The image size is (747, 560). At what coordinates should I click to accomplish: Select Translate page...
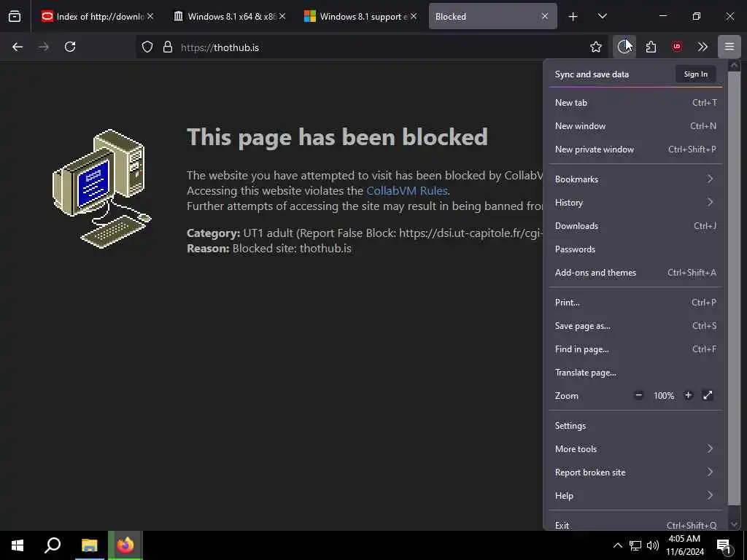click(x=635, y=373)
